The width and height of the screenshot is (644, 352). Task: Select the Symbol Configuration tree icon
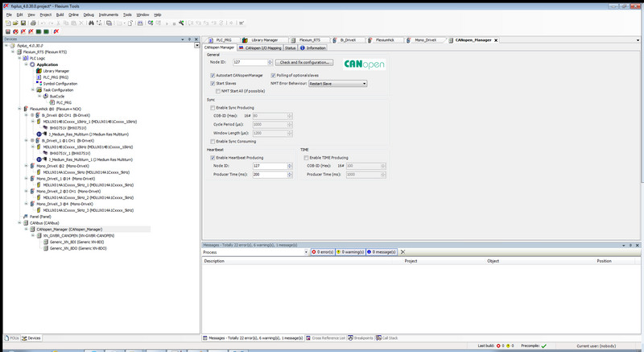click(39, 83)
